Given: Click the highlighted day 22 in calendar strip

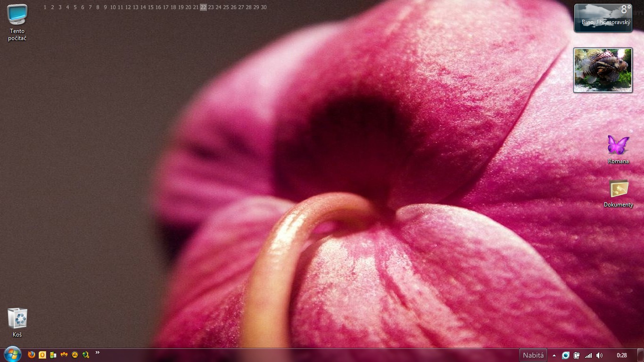Looking at the screenshot, I should tap(203, 7).
